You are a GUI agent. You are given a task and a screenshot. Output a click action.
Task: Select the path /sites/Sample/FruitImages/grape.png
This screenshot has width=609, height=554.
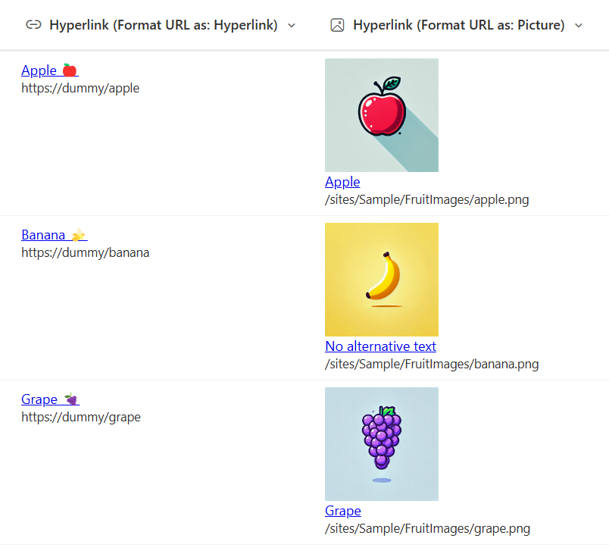(x=428, y=528)
